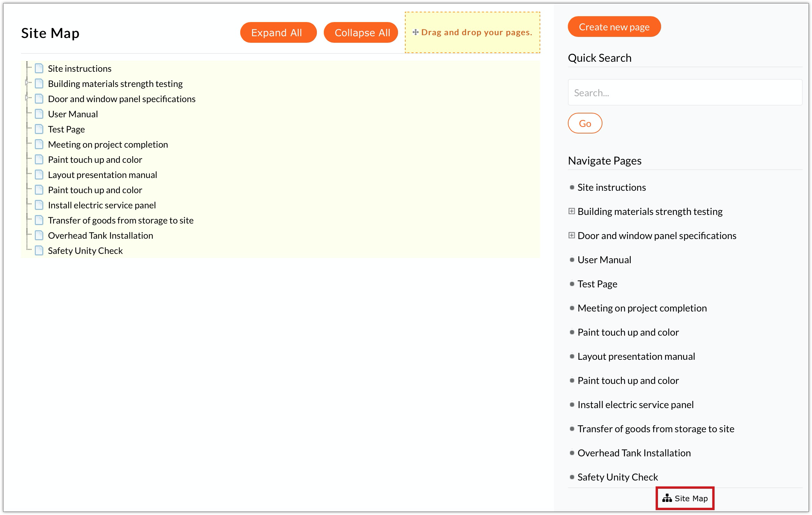Expand Door and window panel specifications tree node
Image resolution: width=812 pixels, height=515 pixels.
27,98
